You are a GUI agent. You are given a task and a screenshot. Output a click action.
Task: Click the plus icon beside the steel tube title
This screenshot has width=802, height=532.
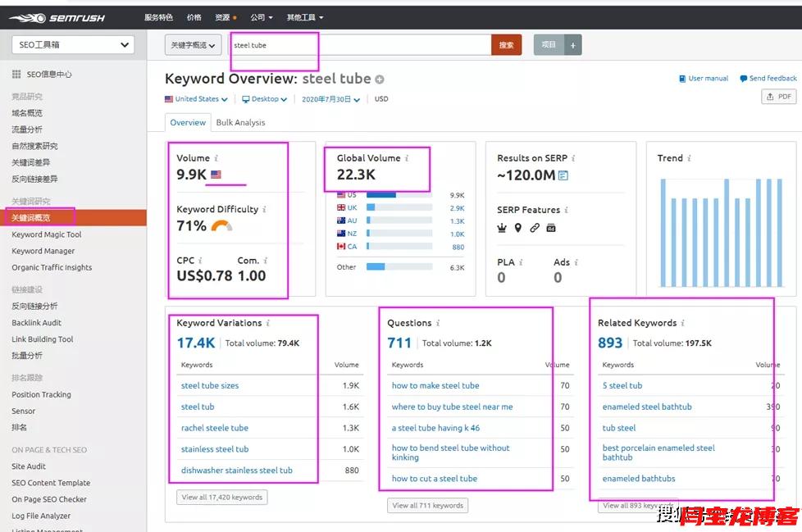point(380,80)
